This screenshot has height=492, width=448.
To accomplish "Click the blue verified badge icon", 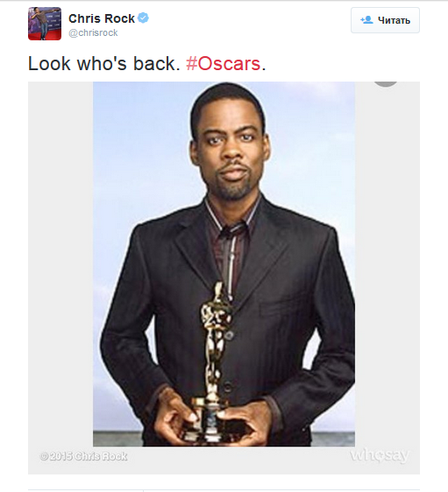I will click(143, 18).
